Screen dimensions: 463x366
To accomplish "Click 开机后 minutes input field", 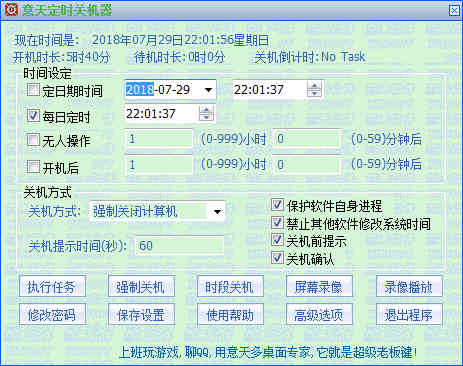I will 307,164.
